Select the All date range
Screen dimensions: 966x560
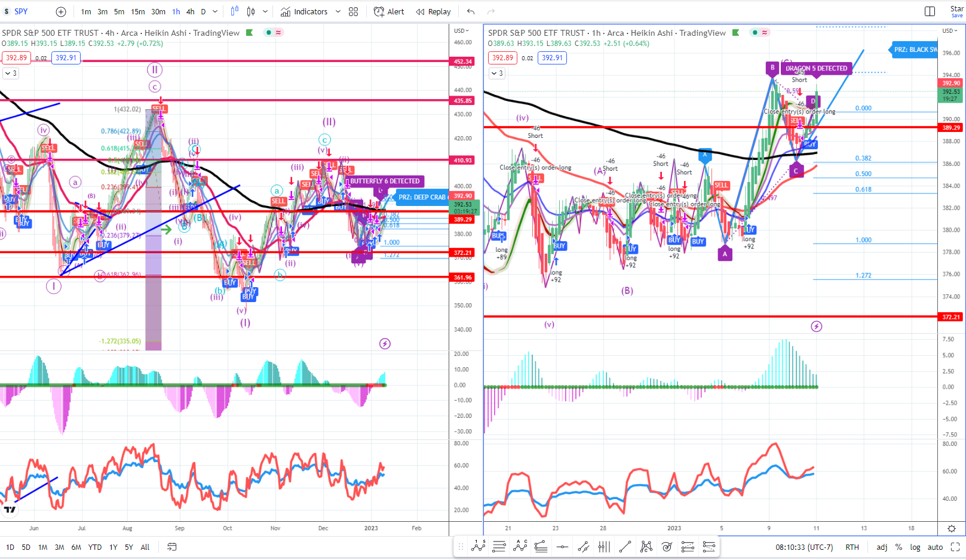(145, 547)
